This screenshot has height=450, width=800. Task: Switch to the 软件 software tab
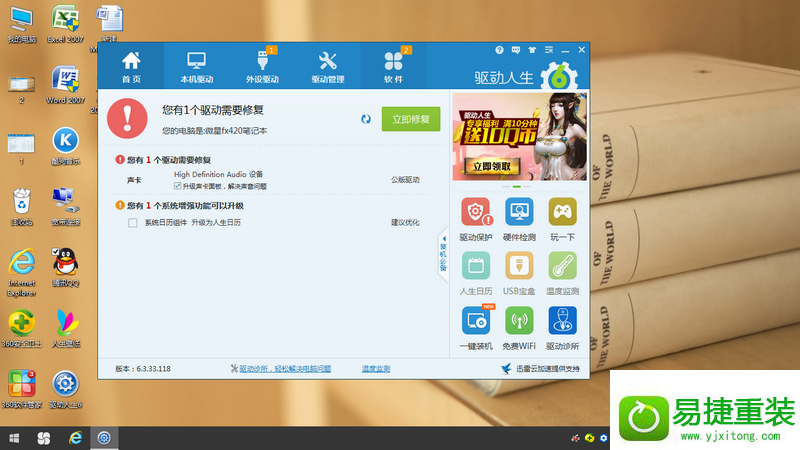pos(393,66)
